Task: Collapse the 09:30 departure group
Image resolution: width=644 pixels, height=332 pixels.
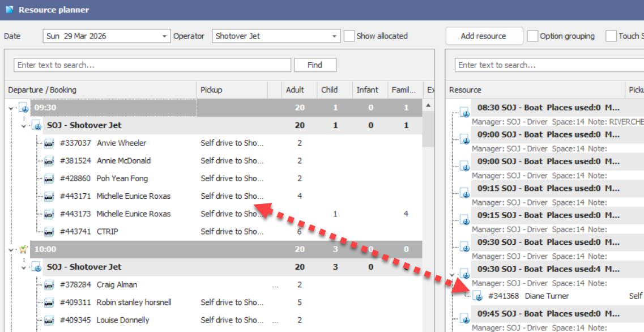Action: pos(11,108)
